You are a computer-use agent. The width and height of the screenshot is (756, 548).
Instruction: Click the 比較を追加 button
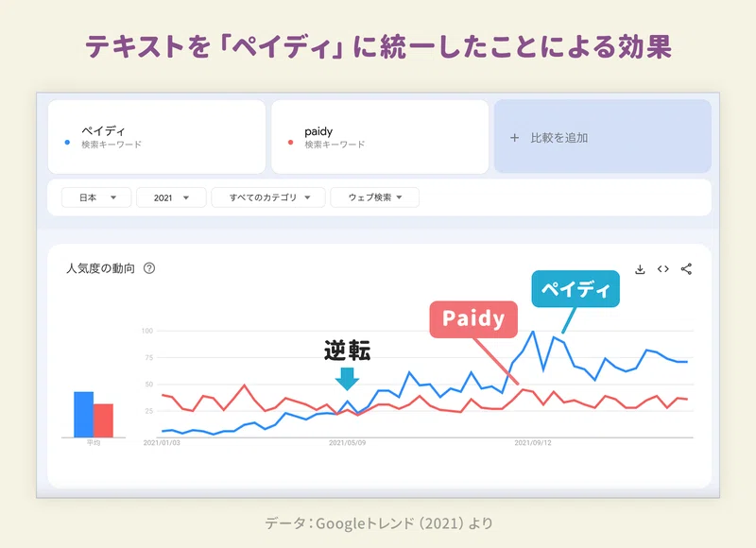tap(602, 137)
